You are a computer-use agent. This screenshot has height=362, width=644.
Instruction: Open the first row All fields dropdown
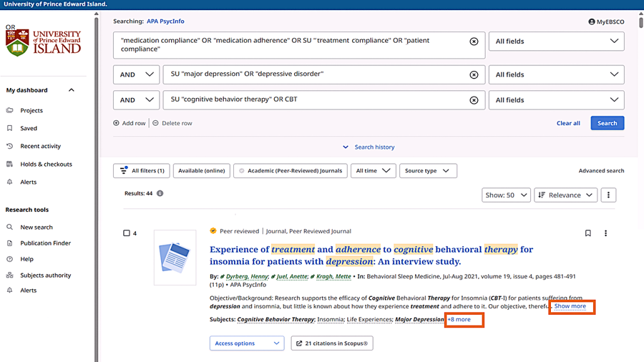click(556, 41)
